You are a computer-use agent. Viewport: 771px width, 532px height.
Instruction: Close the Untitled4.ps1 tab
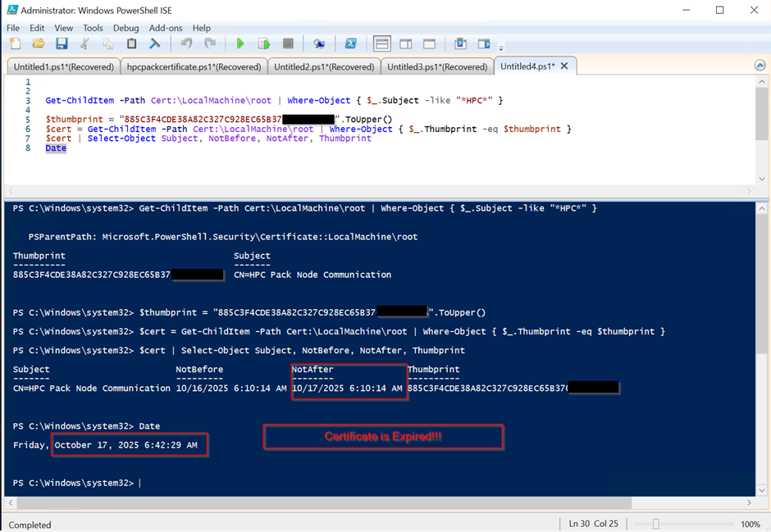pos(564,66)
